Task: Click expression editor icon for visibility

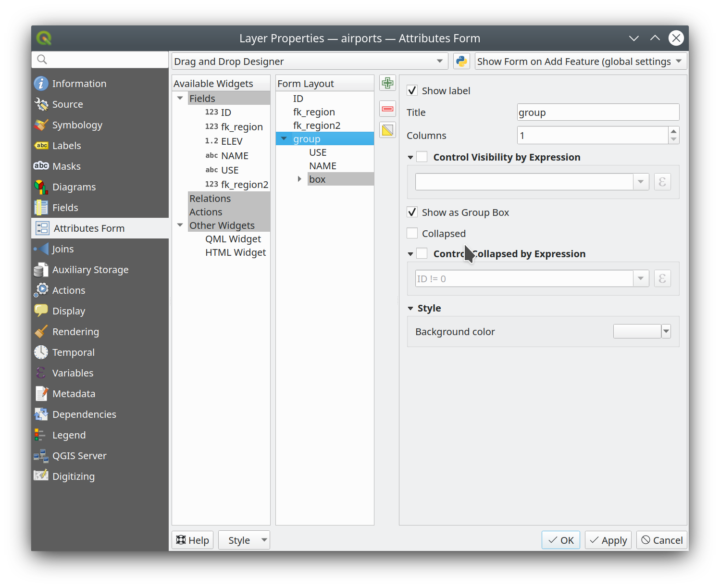Action: pos(662,182)
